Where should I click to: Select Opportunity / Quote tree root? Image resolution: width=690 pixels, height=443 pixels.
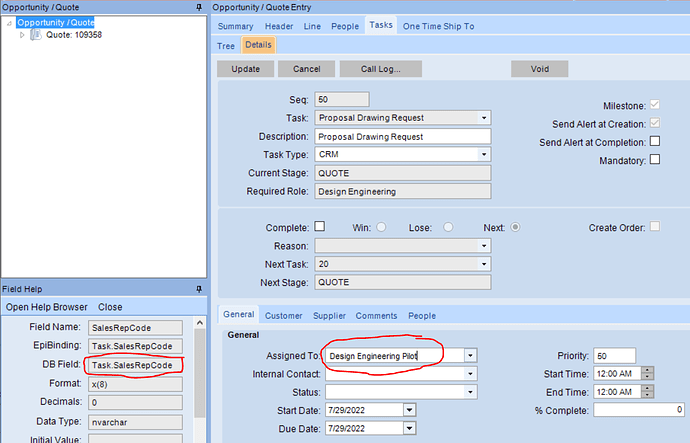click(55, 22)
